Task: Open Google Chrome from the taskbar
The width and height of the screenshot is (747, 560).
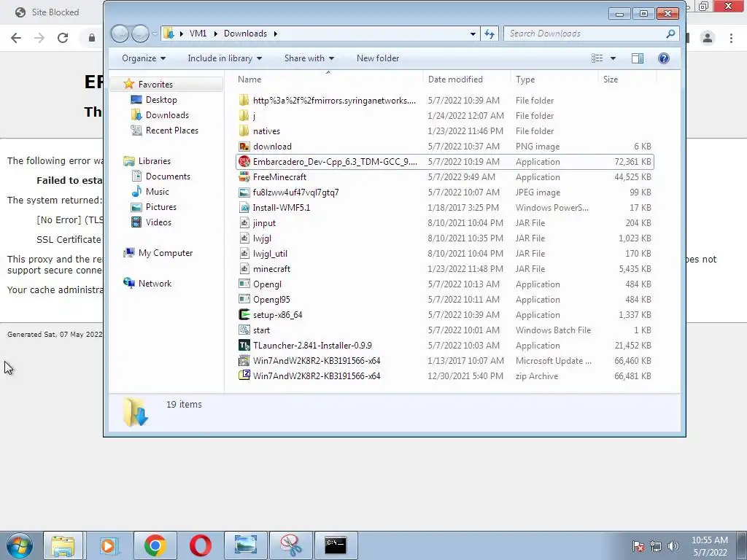Action: tap(155, 545)
